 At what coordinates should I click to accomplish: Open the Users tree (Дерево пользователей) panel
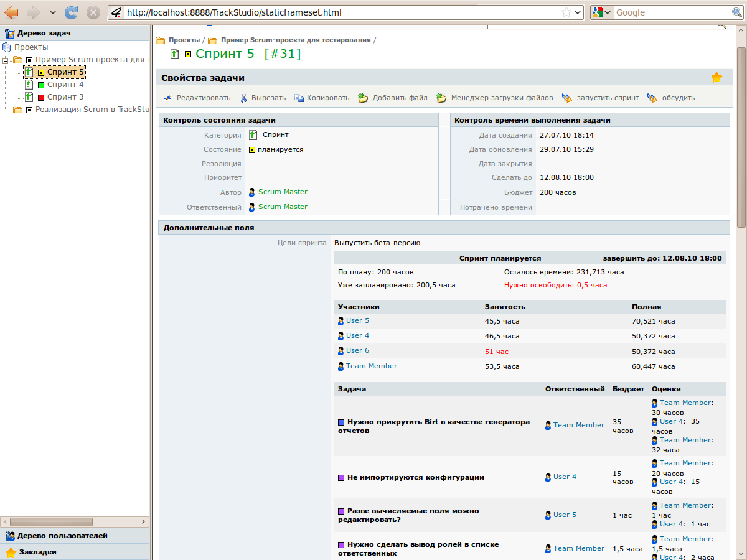click(x=62, y=536)
